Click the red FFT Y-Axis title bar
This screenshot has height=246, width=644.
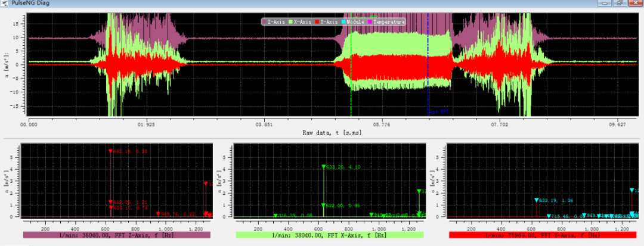click(543, 235)
